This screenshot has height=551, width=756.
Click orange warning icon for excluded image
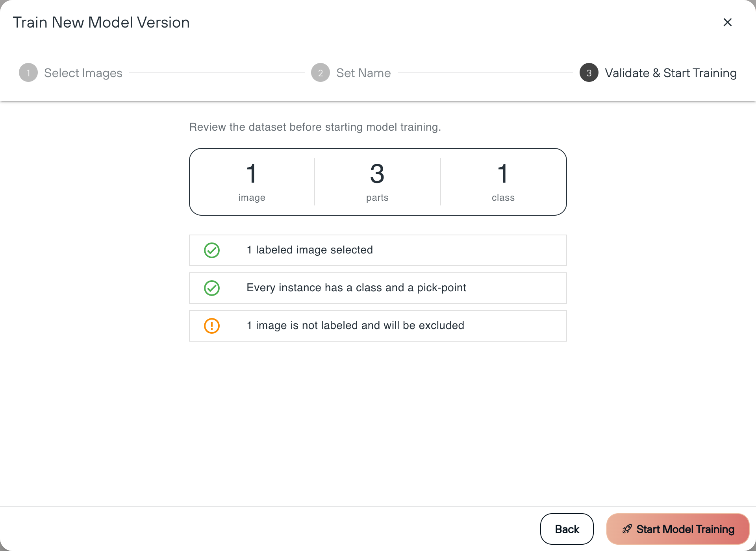click(x=212, y=326)
